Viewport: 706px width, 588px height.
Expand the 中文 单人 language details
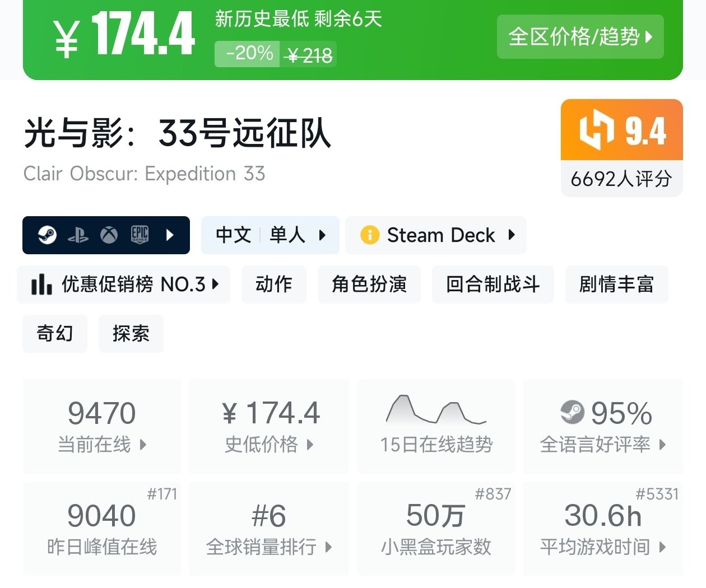[270, 235]
